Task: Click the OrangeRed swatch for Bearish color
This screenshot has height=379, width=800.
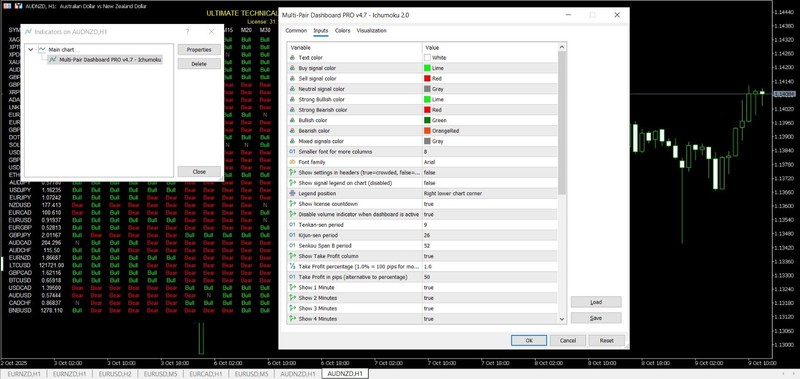Action: (427, 131)
